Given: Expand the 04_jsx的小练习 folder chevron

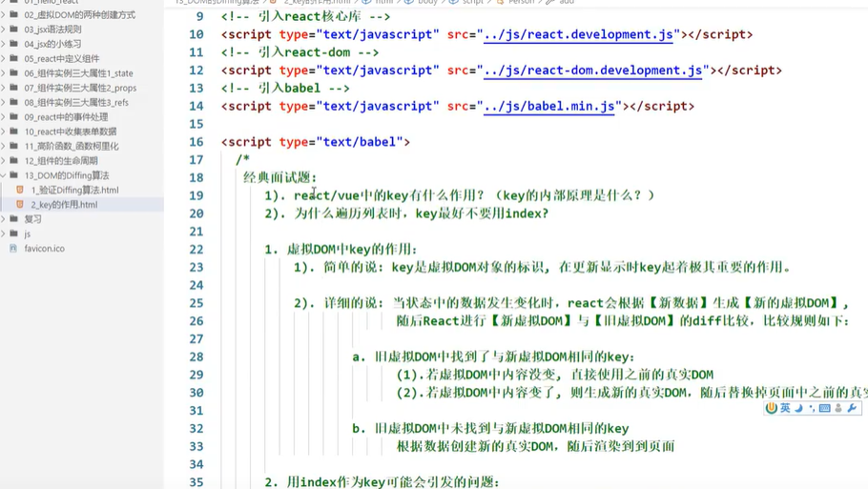Looking at the screenshot, I should point(3,44).
